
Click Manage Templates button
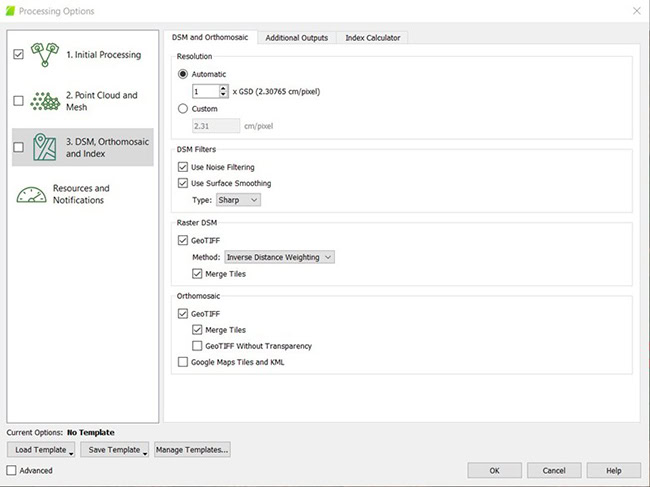pyautogui.click(x=192, y=450)
